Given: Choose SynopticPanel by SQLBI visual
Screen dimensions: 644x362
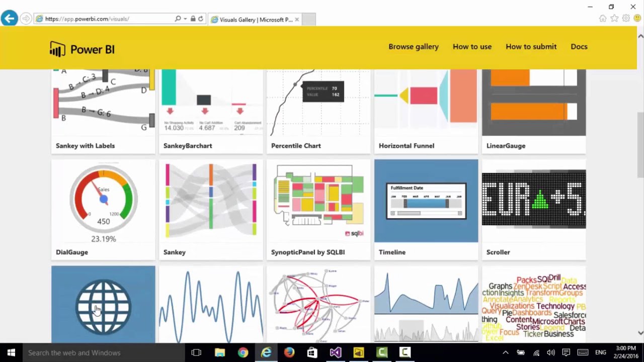Looking at the screenshot, I should point(318,201).
